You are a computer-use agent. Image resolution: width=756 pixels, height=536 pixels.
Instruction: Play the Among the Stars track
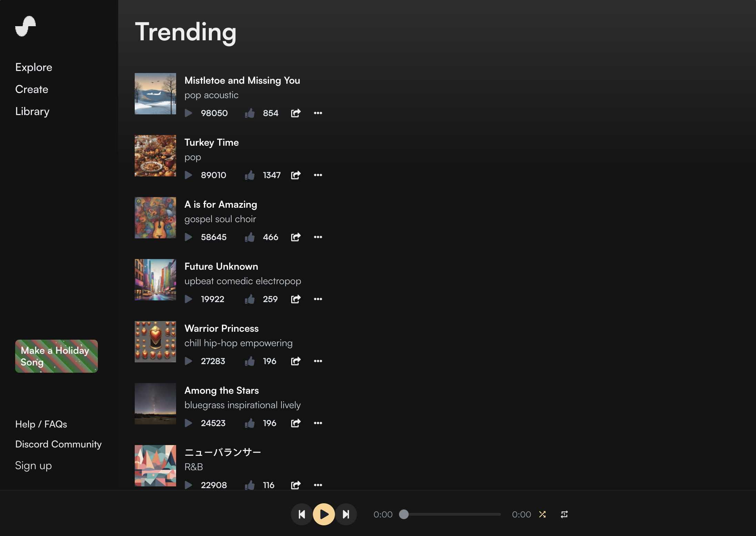pos(188,423)
